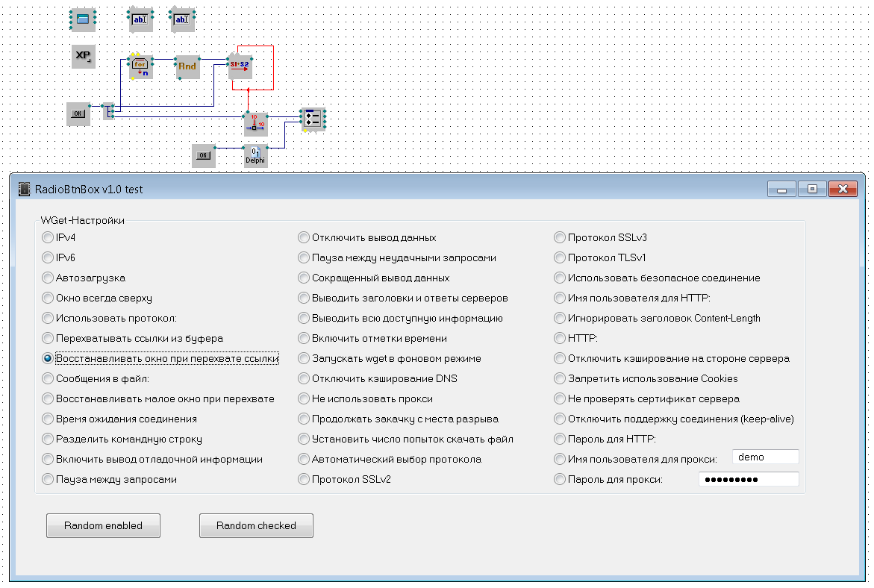
Task: Select Выводить всю доступную информацию radio
Action: coord(401,318)
